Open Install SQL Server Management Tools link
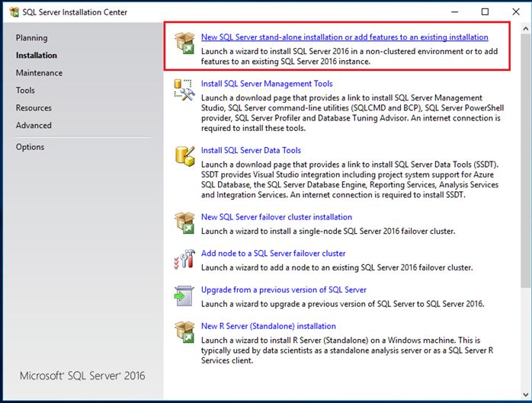This screenshot has width=532, height=403. point(267,84)
